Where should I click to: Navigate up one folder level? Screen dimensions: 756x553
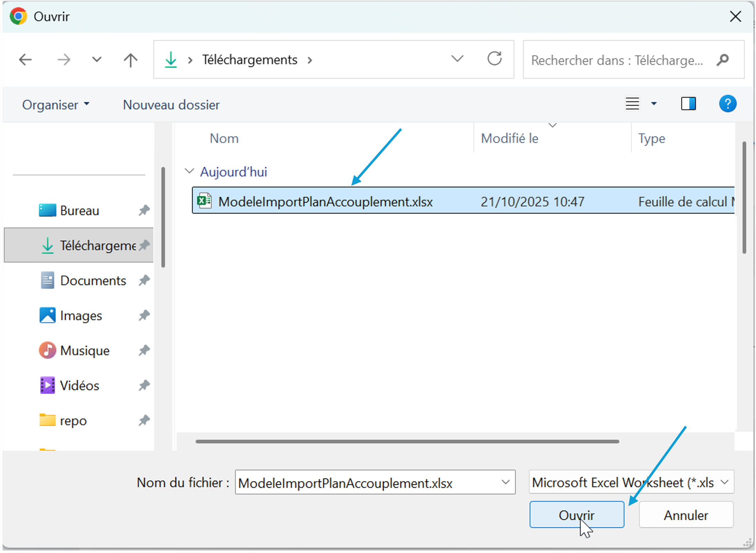pyautogui.click(x=130, y=60)
